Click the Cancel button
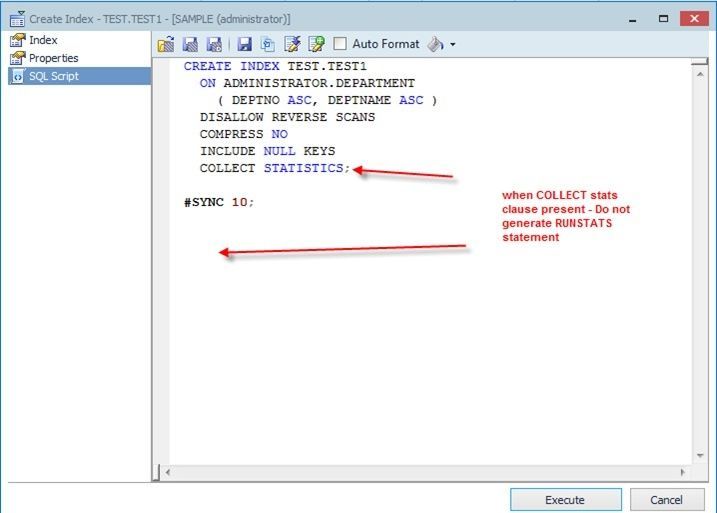Screen dimensions: 717x513 tap(667, 500)
